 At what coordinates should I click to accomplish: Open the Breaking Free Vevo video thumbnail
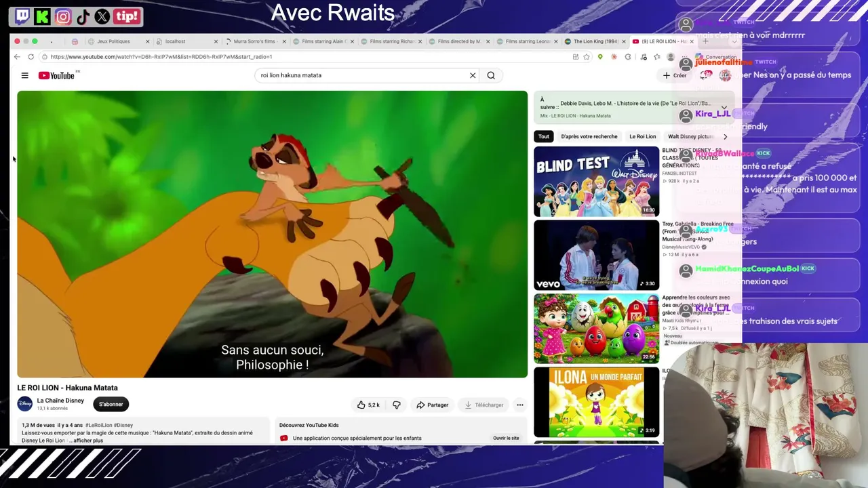(x=596, y=255)
